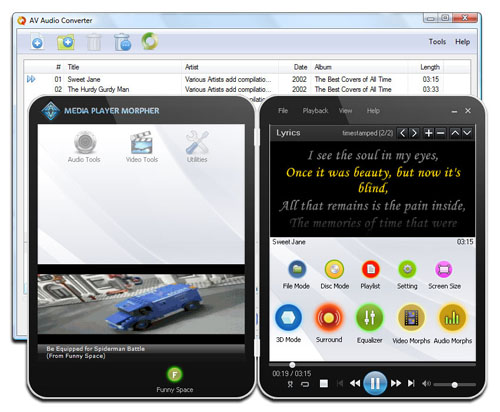Stop playback with the square button

pyautogui.click(x=324, y=384)
